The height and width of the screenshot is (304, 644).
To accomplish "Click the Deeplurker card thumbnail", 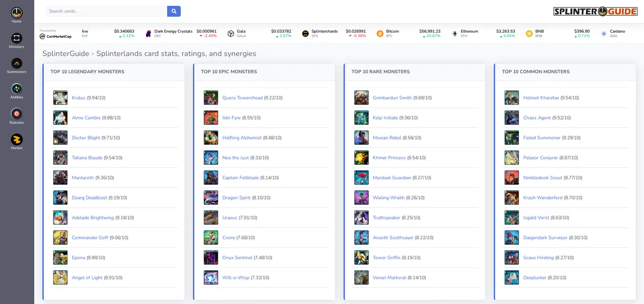I will [512, 278].
